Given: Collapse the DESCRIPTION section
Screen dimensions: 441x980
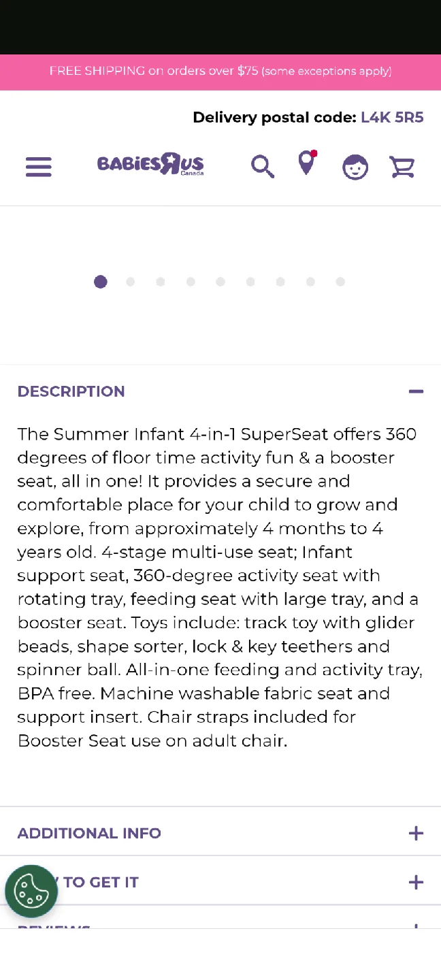Looking at the screenshot, I should (x=416, y=391).
